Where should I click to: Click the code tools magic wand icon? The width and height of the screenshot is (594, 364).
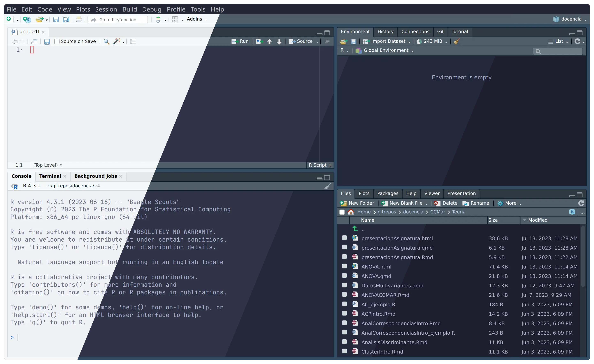(117, 41)
